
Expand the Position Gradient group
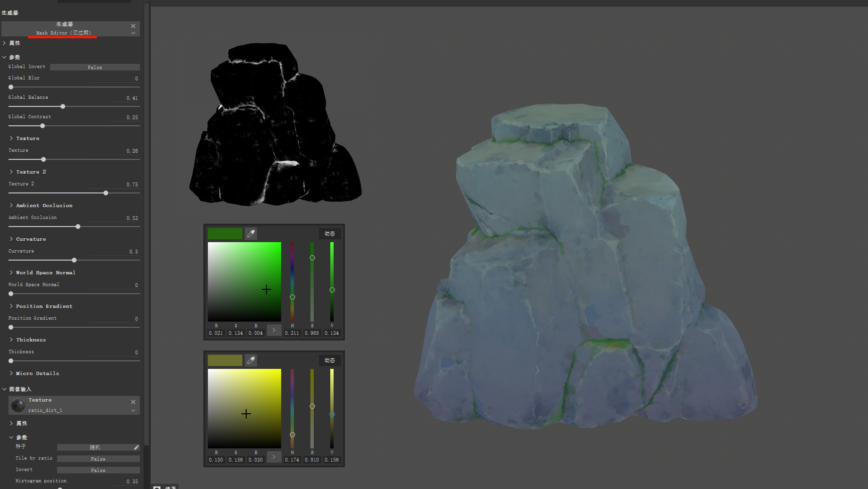[11, 306]
